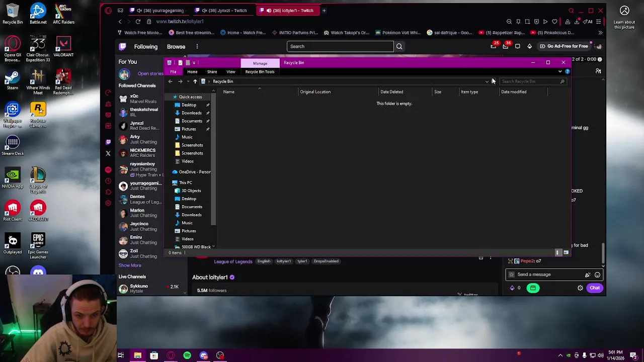Switch Explorer to details view icon
Screen dimensions: 644x362
click(x=557, y=252)
